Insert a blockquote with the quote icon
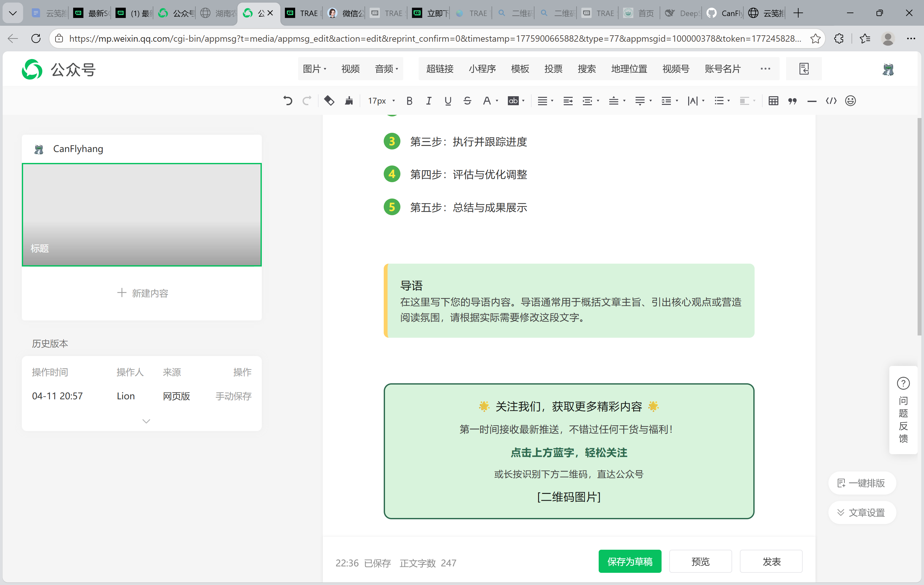Image resolution: width=924 pixels, height=585 pixels. point(792,101)
